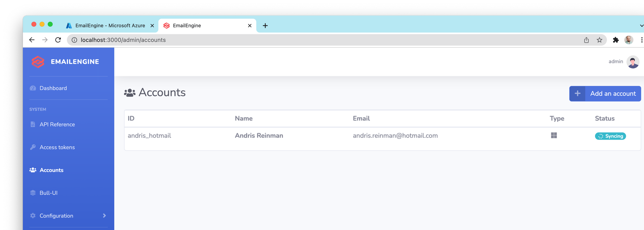Close the EmailEngine tab

(x=250, y=25)
